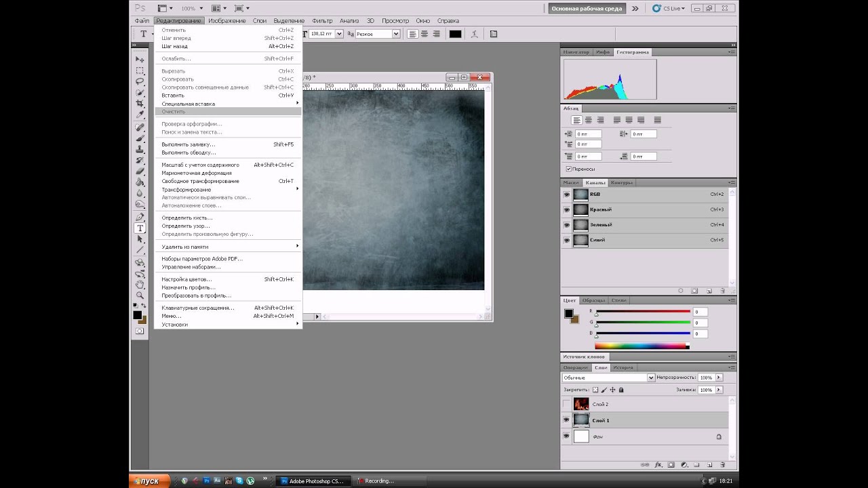Open the font size dropdown

pyautogui.click(x=340, y=34)
